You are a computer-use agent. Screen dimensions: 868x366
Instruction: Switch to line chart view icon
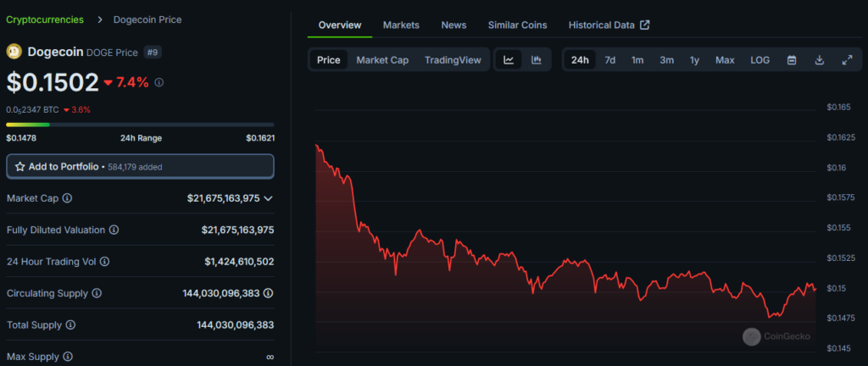(x=509, y=59)
